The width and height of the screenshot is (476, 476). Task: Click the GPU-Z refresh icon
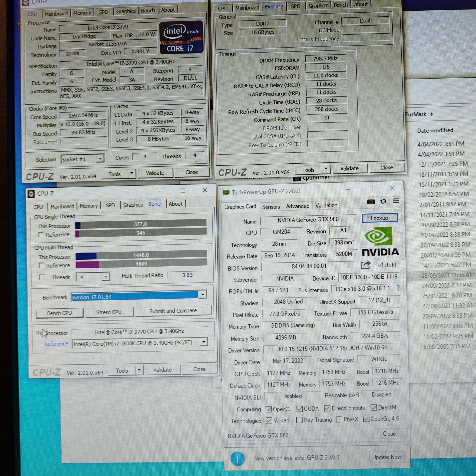383,201
